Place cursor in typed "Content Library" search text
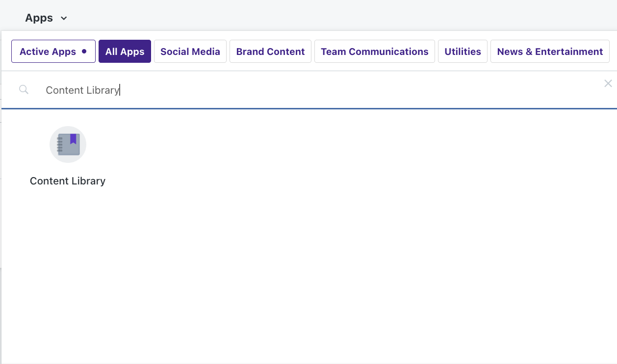This screenshot has width=617, height=364. (x=82, y=90)
